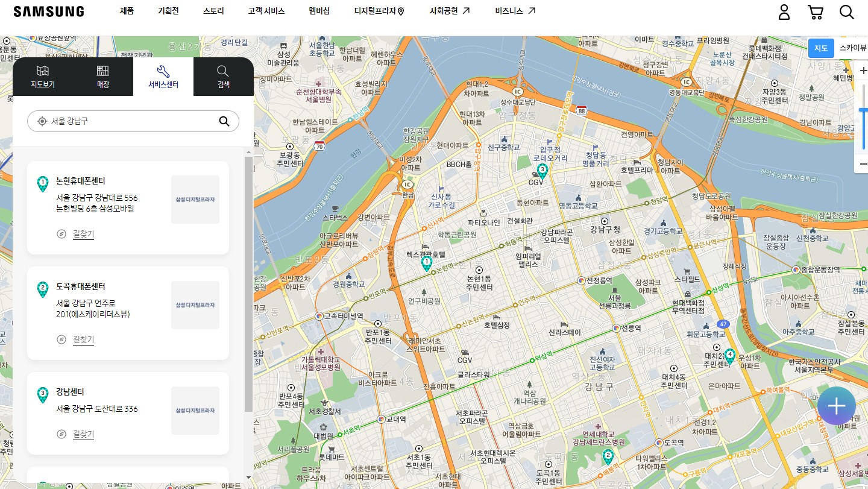Select 도곡휴대폰센터 title

[81, 286]
